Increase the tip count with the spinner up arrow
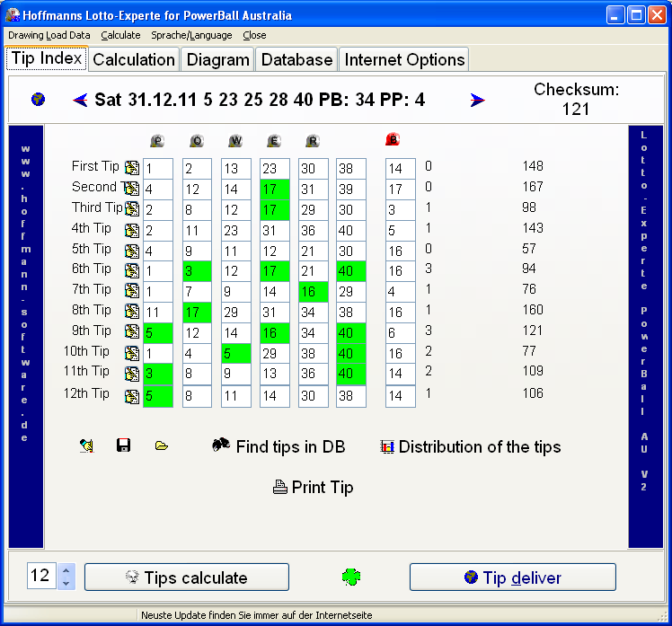The height and width of the screenshot is (626, 672). pyautogui.click(x=66, y=571)
